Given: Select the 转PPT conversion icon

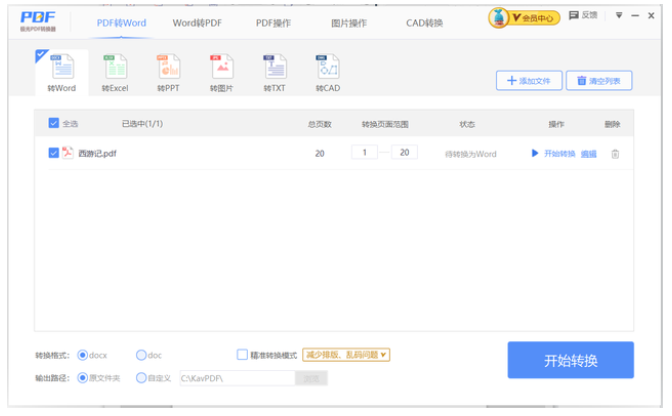Looking at the screenshot, I should (168, 69).
